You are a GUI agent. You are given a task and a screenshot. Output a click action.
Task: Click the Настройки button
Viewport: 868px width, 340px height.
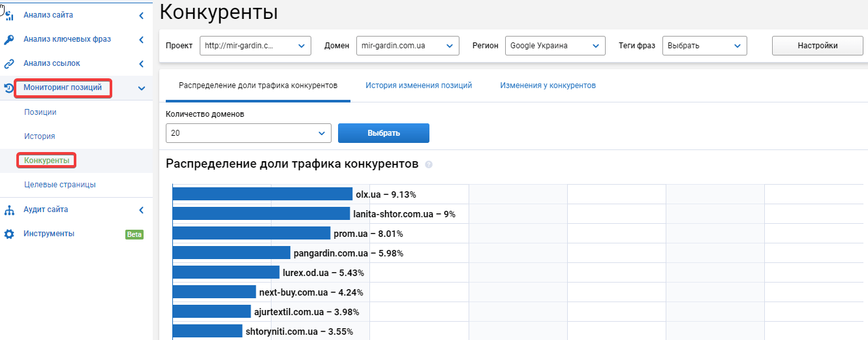click(817, 46)
